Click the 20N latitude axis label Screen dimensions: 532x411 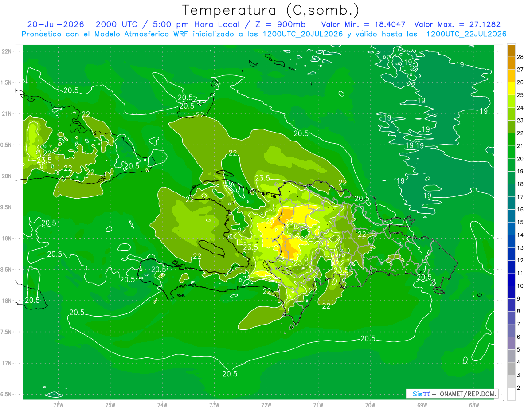(x=8, y=176)
